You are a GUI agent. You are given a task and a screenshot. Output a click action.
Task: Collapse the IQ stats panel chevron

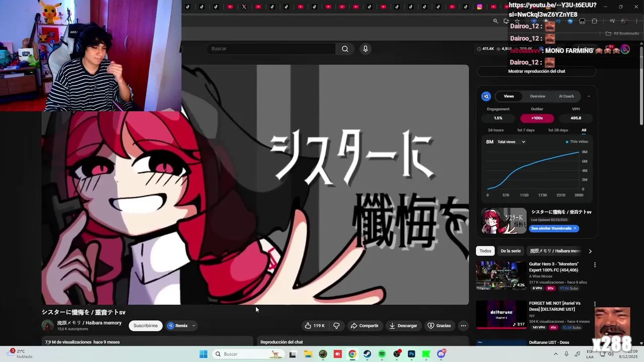(x=589, y=96)
